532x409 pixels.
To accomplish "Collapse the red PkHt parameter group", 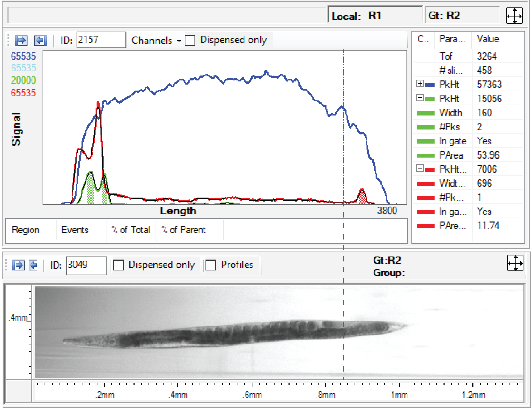I will (420, 168).
